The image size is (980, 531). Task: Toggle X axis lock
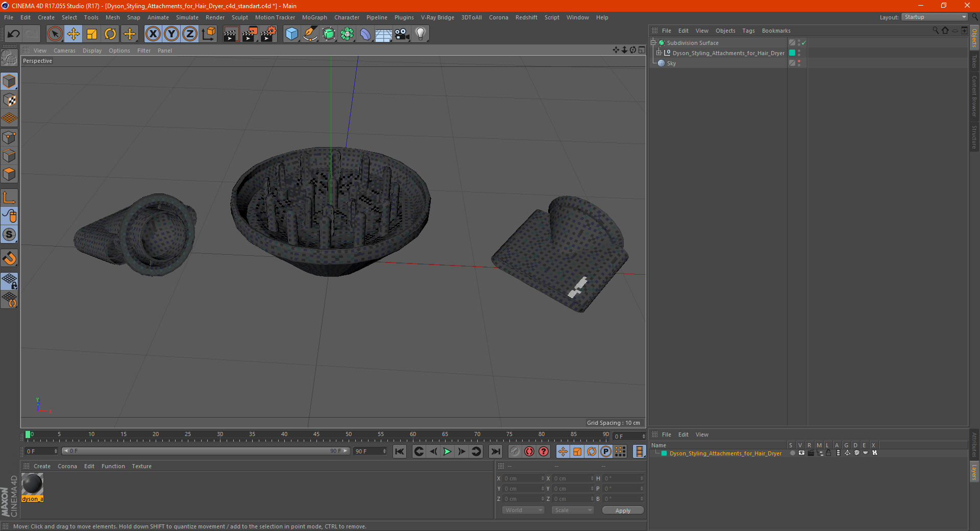pos(153,34)
